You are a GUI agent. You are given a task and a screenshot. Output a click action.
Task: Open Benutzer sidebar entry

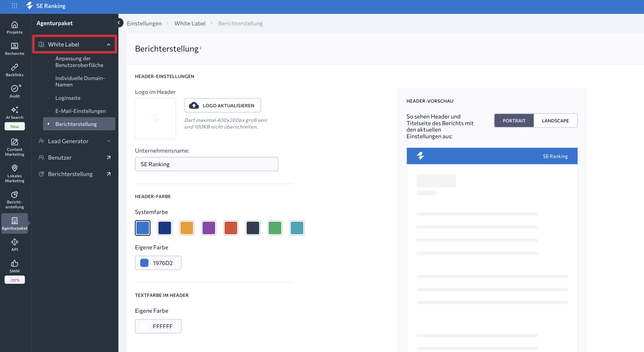[x=60, y=158]
